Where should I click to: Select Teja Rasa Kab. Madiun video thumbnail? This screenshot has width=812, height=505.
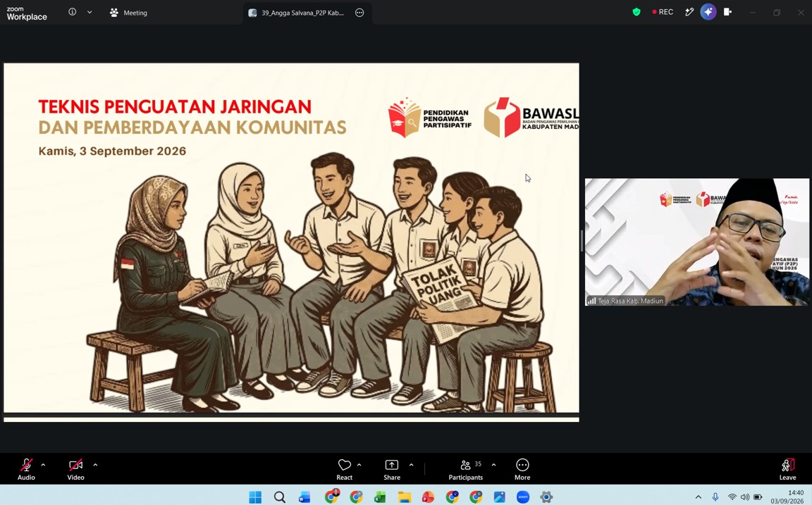[697, 242]
